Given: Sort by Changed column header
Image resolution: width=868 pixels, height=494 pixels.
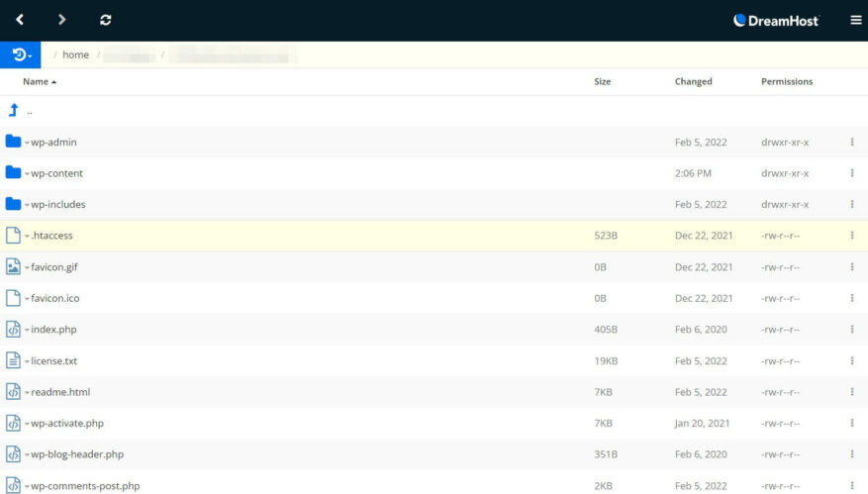Looking at the screenshot, I should click(x=693, y=82).
